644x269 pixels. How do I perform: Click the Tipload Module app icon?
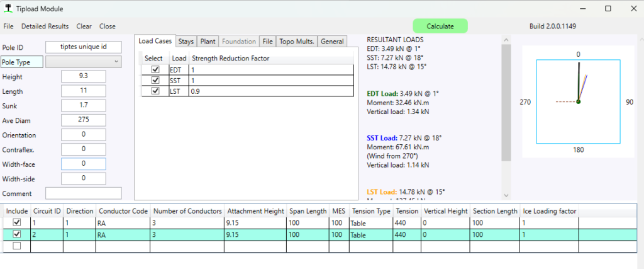pos(9,9)
